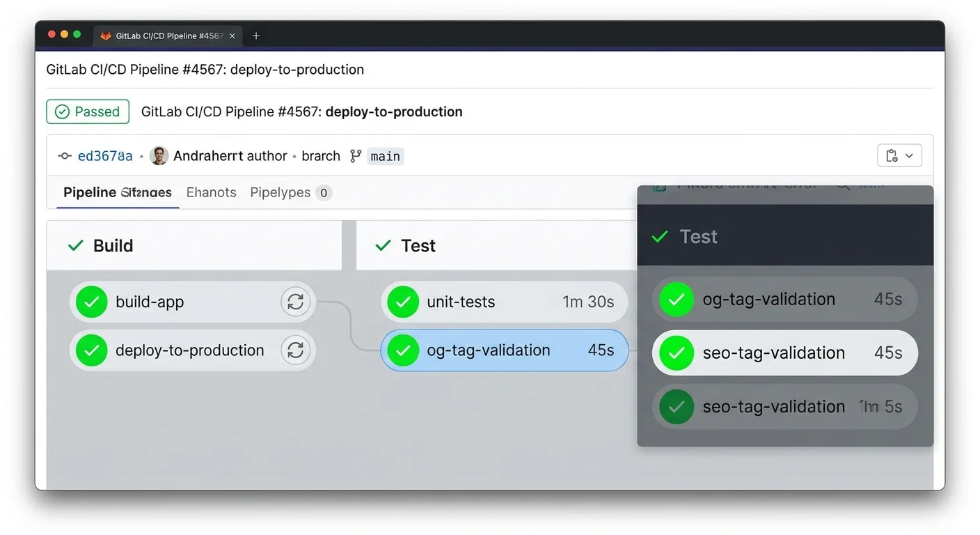This screenshot has width=980, height=535.
Task: Open the blue highlighted og-tag-validation job
Action: click(504, 350)
